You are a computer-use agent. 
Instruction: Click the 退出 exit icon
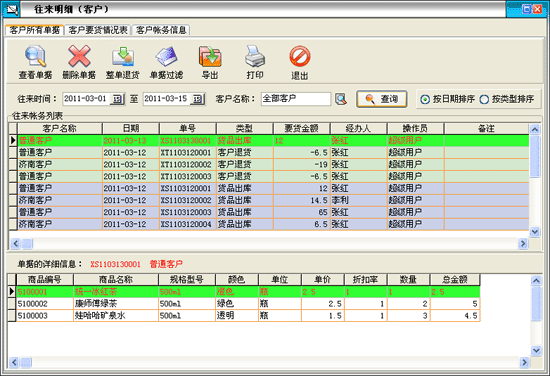[300, 56]
